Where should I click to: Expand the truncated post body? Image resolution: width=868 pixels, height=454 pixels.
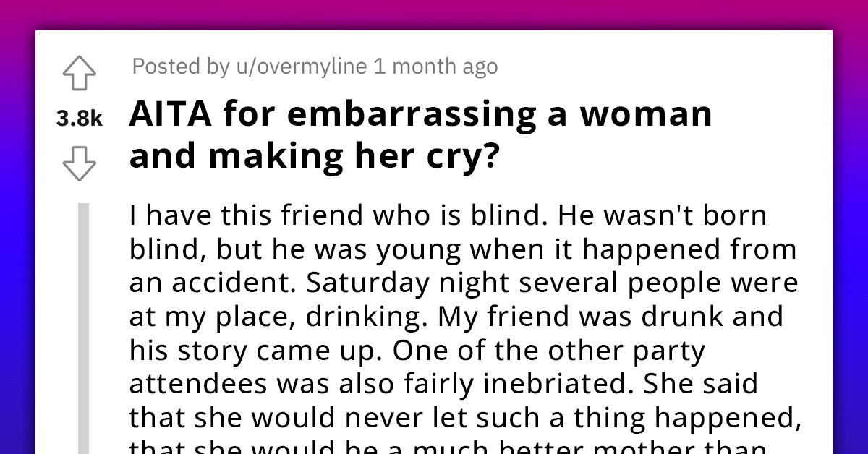tap(463, 325)
